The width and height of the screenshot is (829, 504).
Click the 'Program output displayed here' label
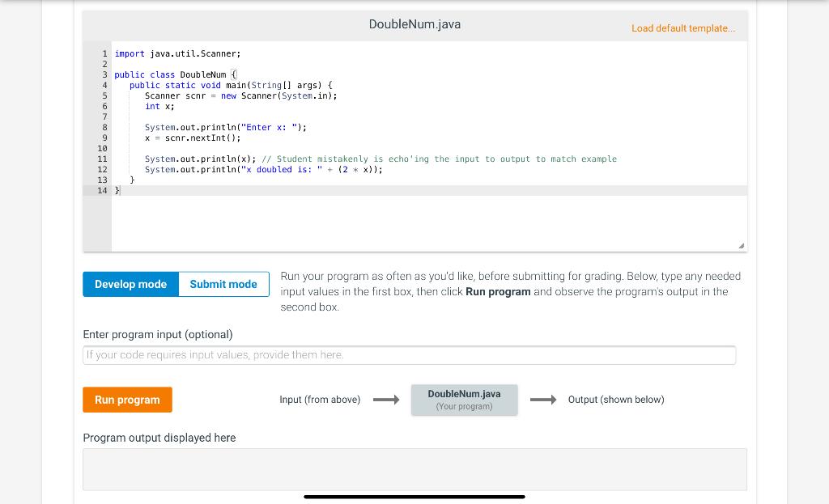[159, 438]
